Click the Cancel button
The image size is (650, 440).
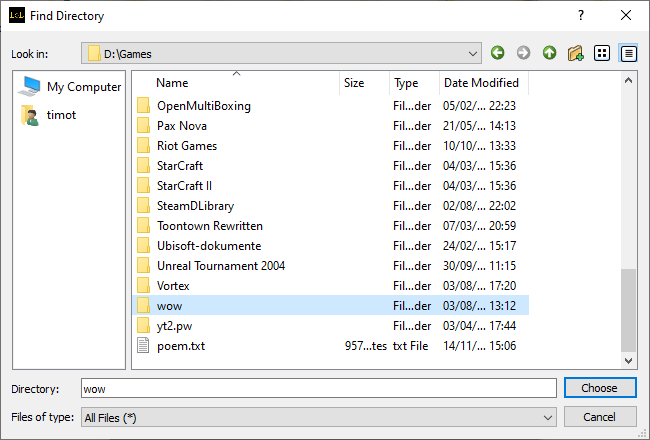599,417
